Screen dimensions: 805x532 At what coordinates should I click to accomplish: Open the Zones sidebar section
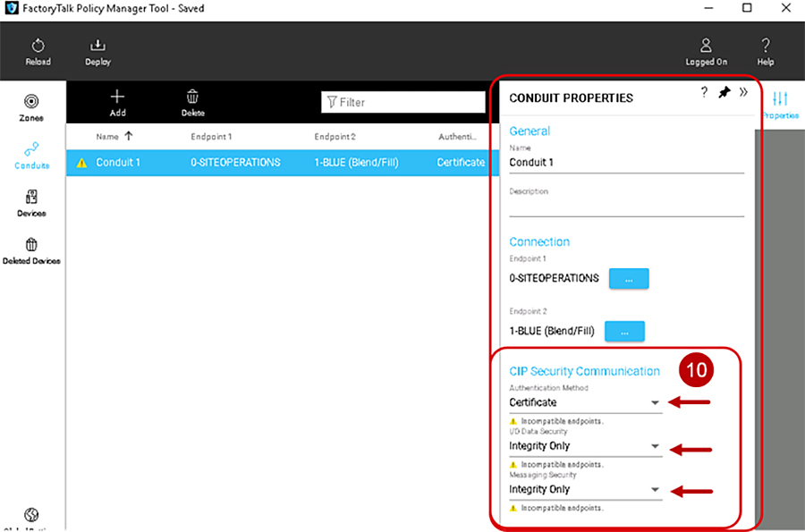[x=31, y=107]
